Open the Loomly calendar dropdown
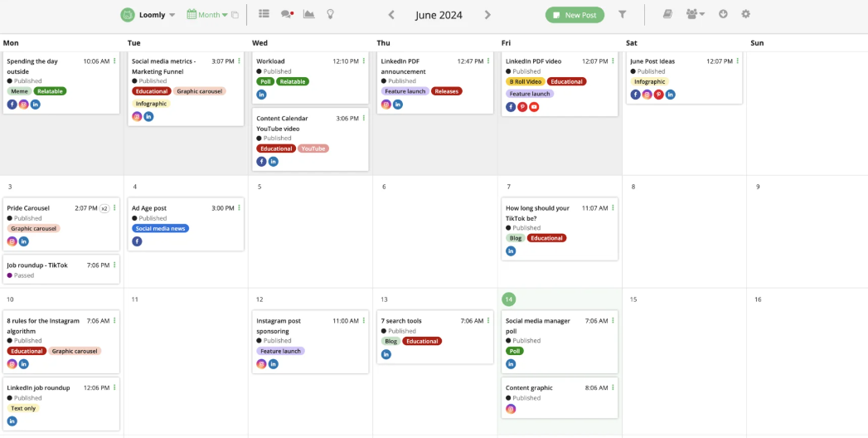Image resolution: width=868 pixels, height=438 pixels. pos(148,15)
